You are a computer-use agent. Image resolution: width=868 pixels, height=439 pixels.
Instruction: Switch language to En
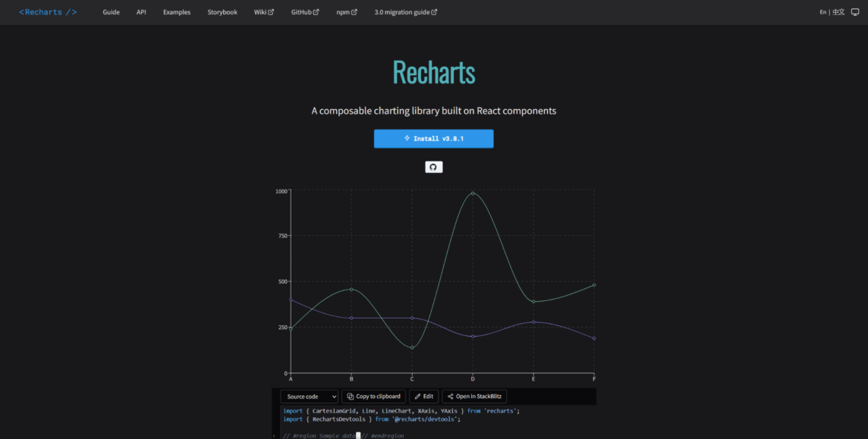tap(823, 12)
